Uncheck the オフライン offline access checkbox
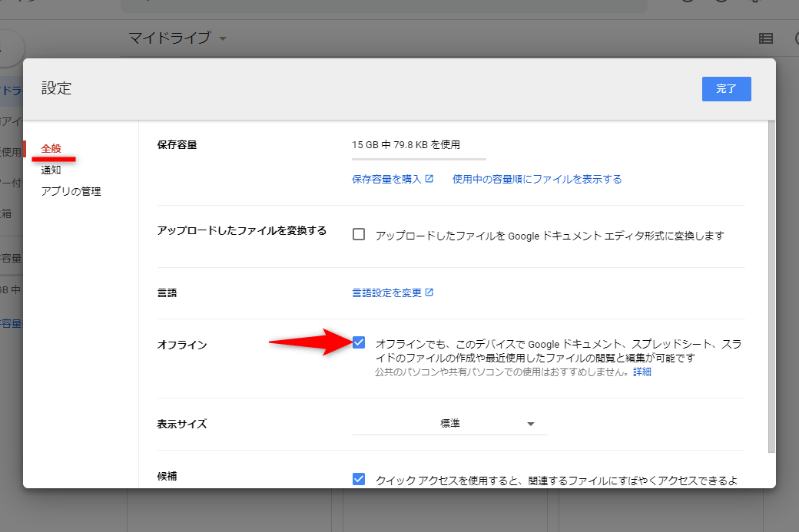 (358, 342)
